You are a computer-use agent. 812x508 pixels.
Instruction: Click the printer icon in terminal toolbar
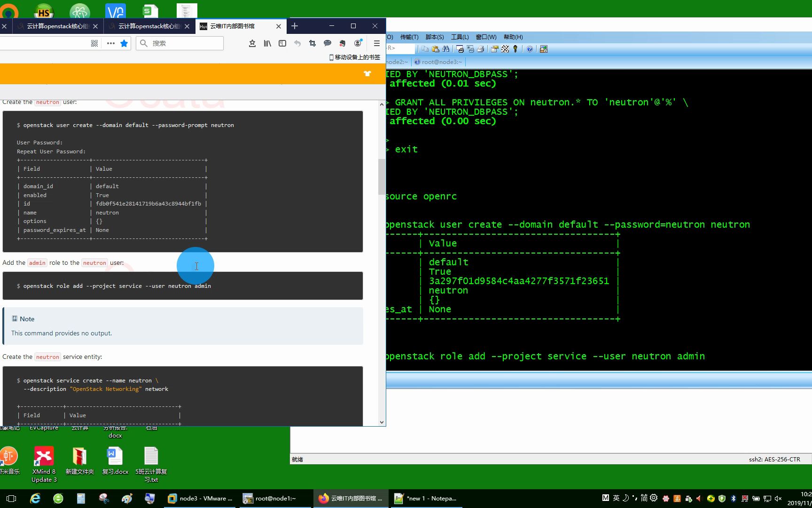[480, 49]
